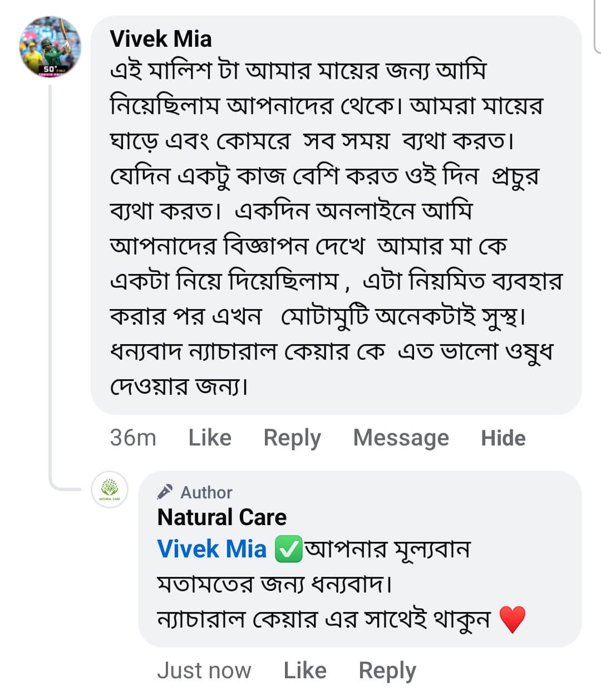Click the thread connector line between comments
The width and height of the screenshot is (601, 700).
pyautogui.click(x=51, y=278)
